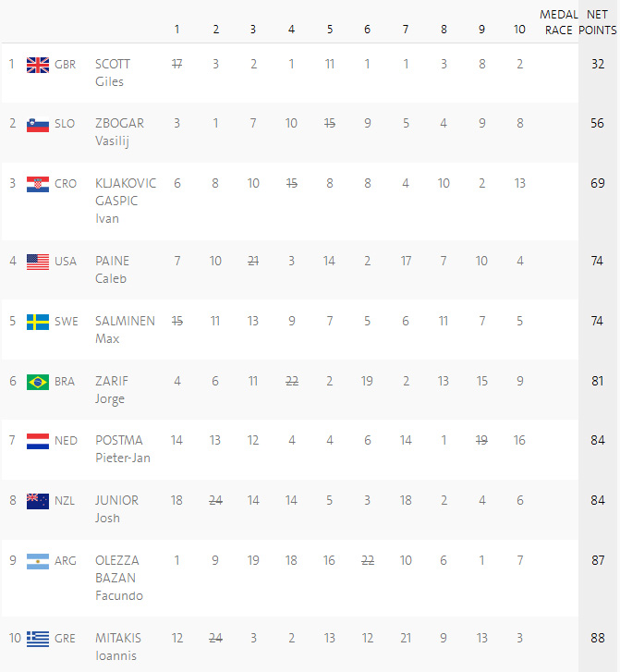The image size is (620, 672).
Task: Click the NET POINTS column header
Action: point(598,22)
